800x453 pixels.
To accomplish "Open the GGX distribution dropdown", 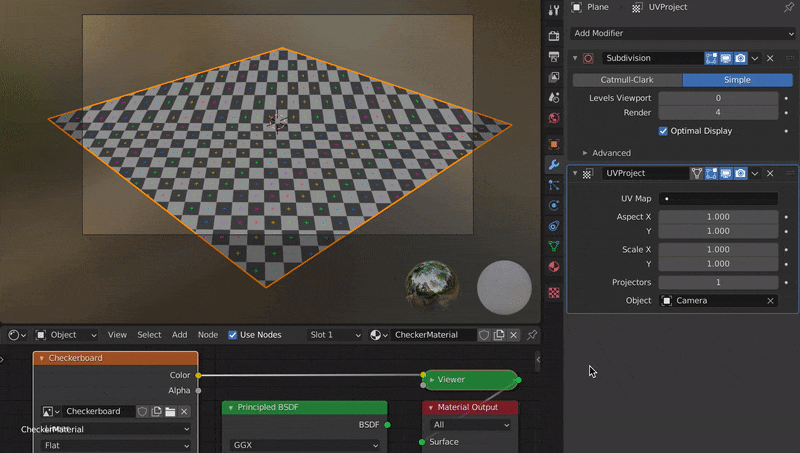I will pos(305,445).
